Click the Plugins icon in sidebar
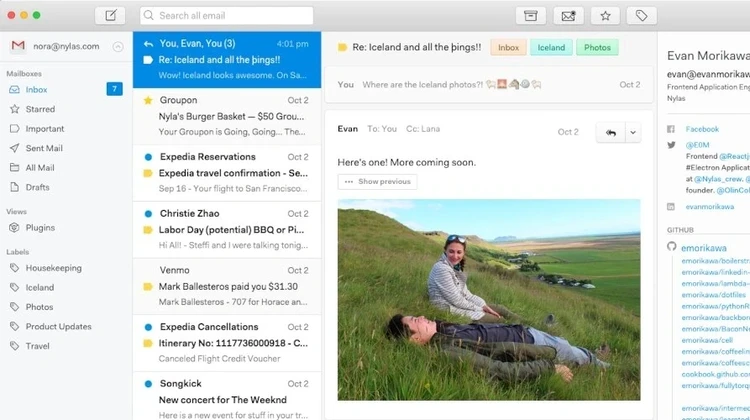This screenshot has height=420, width=750. pyautogui.click(x=14, y=228)
